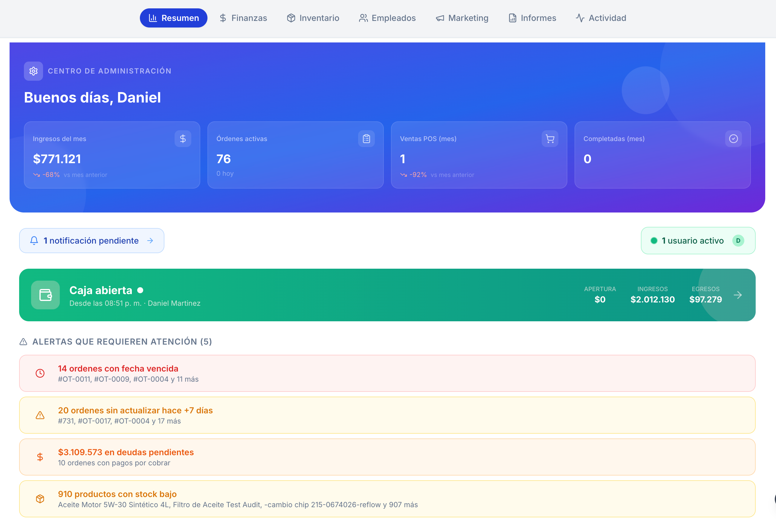Screen dimensions: 776x532
Task: Click the clock icon on overdue orders alert
Action: pyautogui.click(x=40, y=373)
